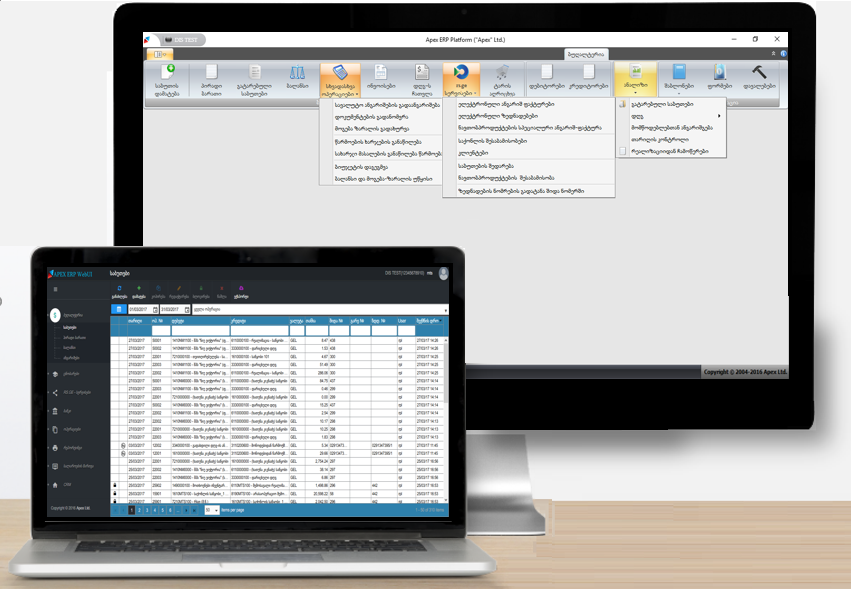Click the dollar accounting icon in WebUI sidebar
This screenshot has height=589, width=851.
55,315
